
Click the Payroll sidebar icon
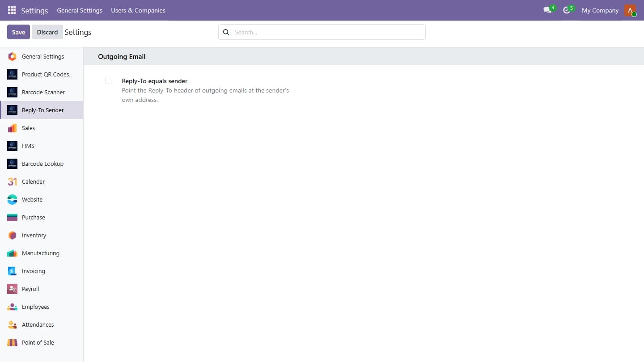click(13, 289)
